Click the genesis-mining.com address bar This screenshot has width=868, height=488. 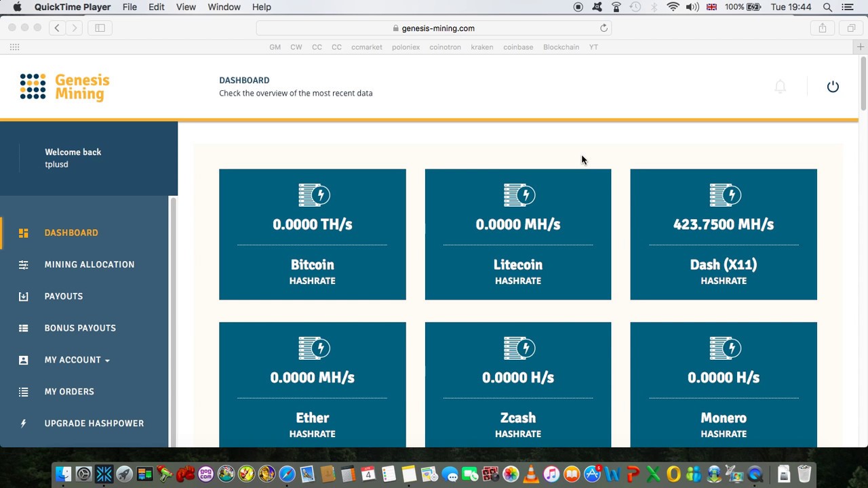434,28
